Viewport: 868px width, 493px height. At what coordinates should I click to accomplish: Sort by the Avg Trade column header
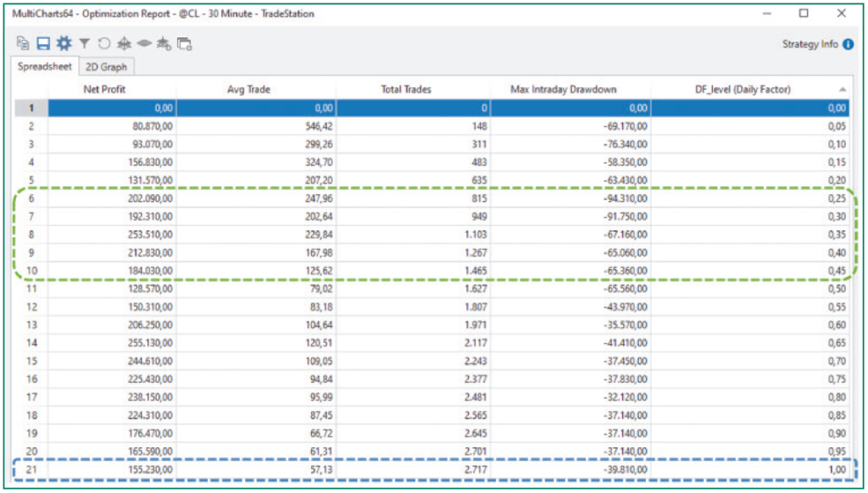pyautogui.click(x=248, y=89)
